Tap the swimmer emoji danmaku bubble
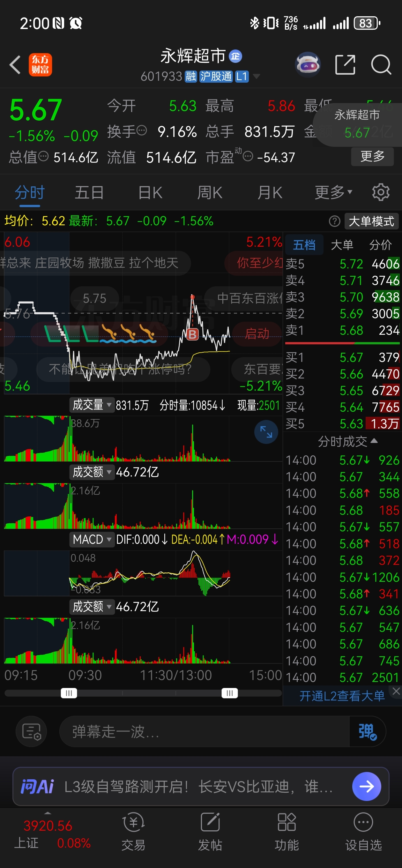 pos(100,334)
